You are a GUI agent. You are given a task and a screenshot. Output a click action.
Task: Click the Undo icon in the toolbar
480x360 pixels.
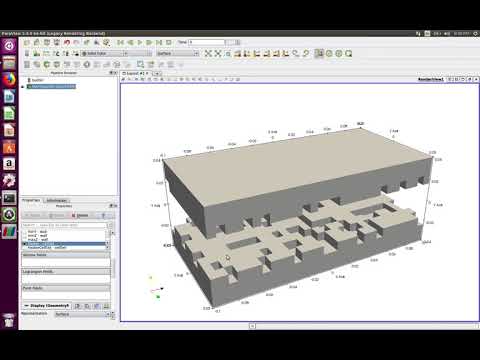point(67,42)
